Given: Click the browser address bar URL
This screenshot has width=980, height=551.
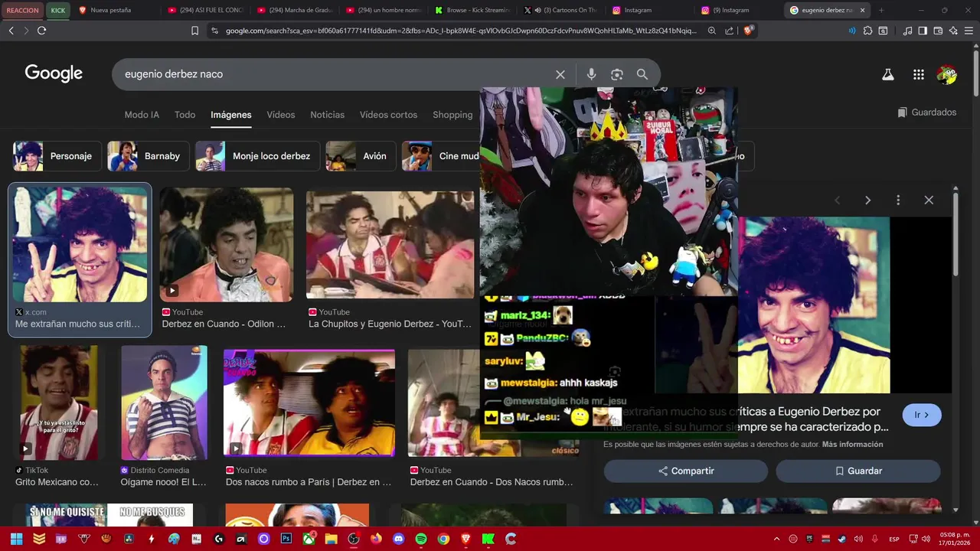Looking at the screenshot, I should 461,31.
